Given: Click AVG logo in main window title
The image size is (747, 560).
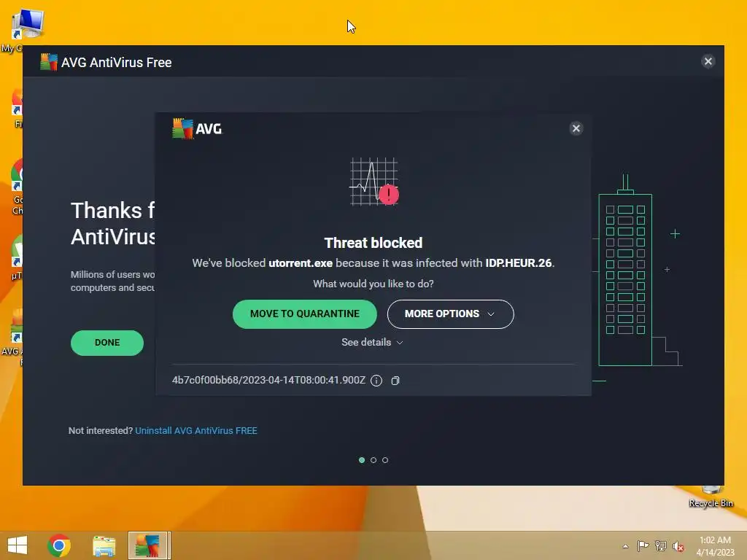Looking at the screenshot, I should tap(49, 62).
